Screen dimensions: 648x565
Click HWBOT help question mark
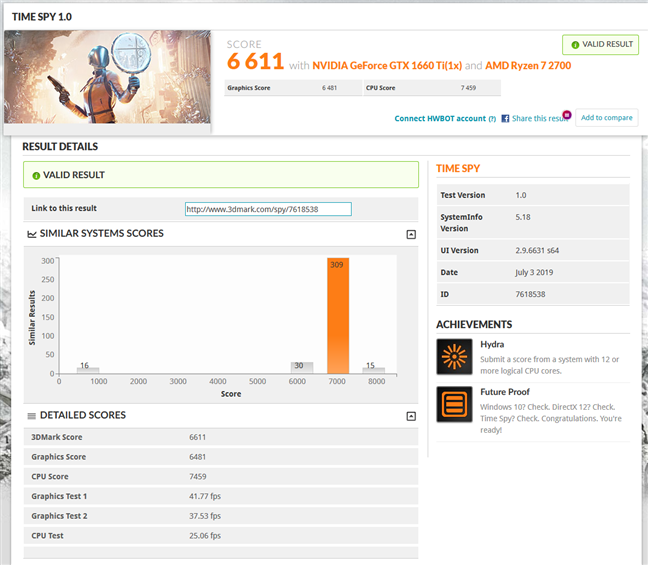[x=492, y=119]
